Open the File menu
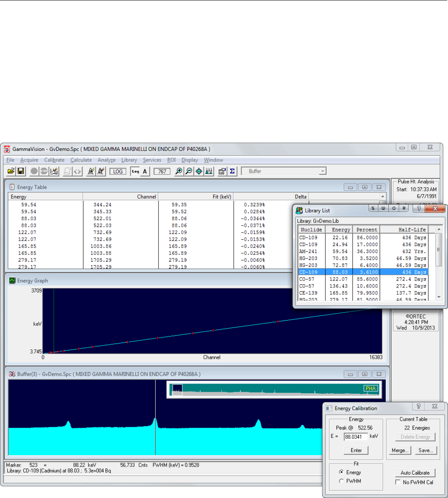Screen dimensions: 448x498 click(x=10, y=160)
